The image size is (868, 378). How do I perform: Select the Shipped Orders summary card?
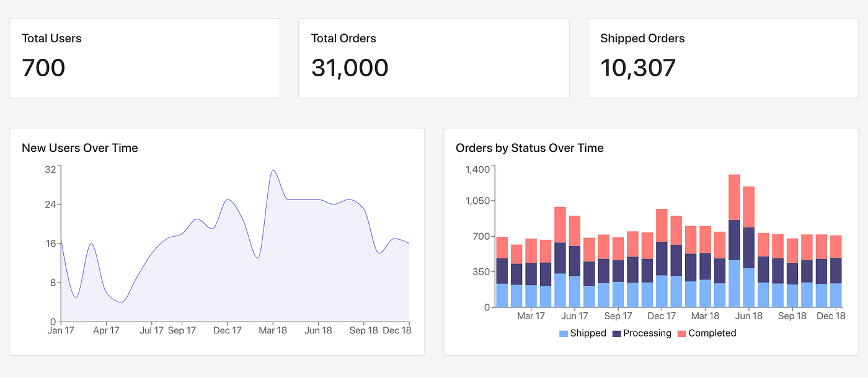tap(722, 58)
